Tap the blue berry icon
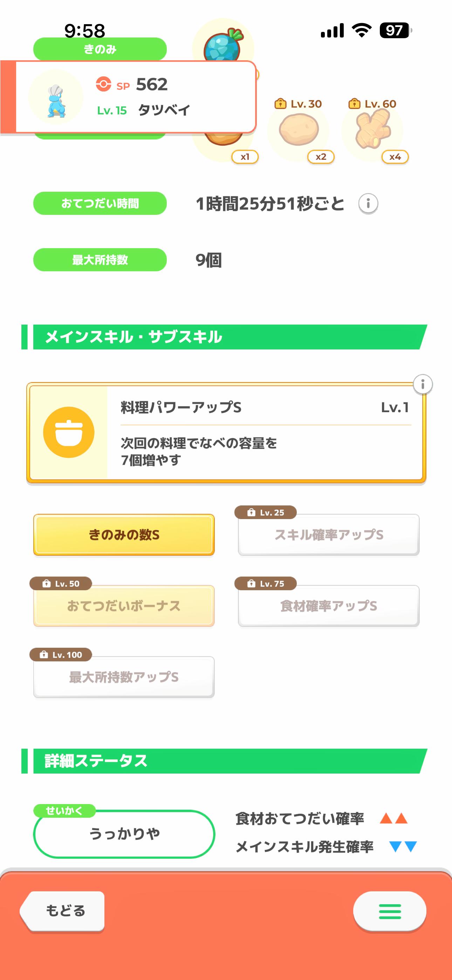 tap(223, 45)
